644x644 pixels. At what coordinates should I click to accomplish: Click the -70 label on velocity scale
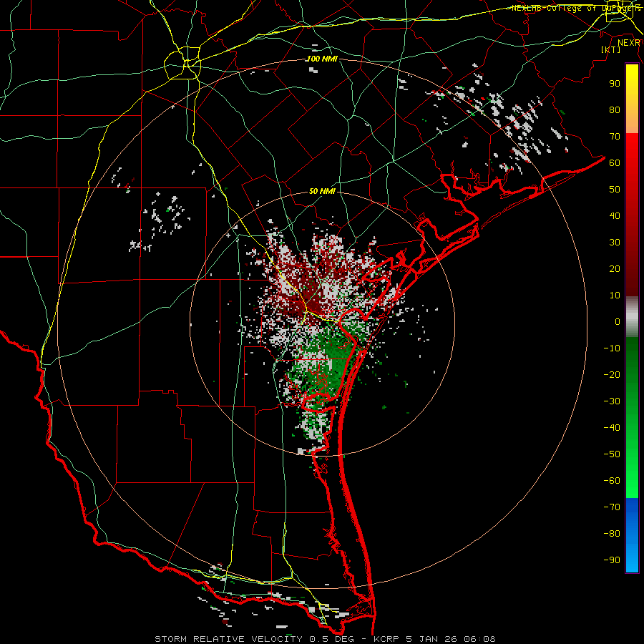[x=612, y=507]
